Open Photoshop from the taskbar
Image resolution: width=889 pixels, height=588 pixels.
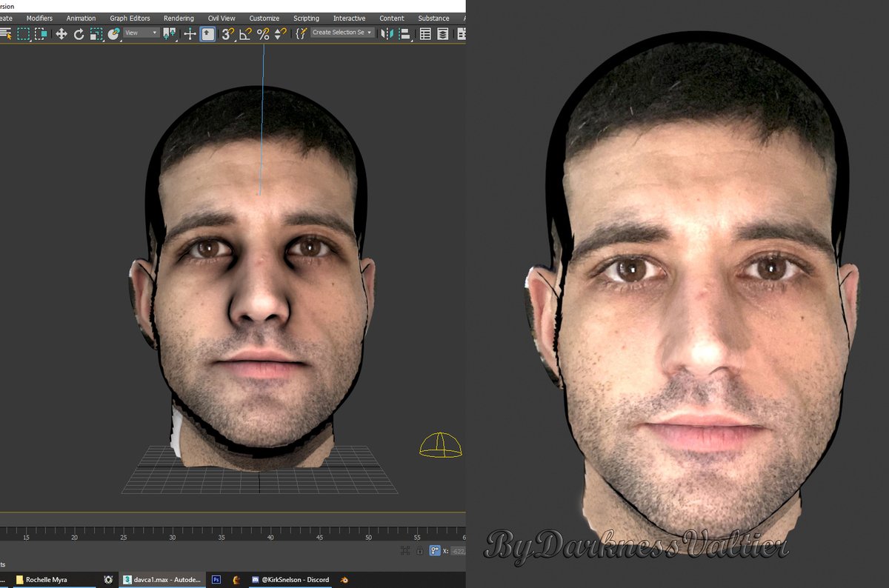point(216,580)
